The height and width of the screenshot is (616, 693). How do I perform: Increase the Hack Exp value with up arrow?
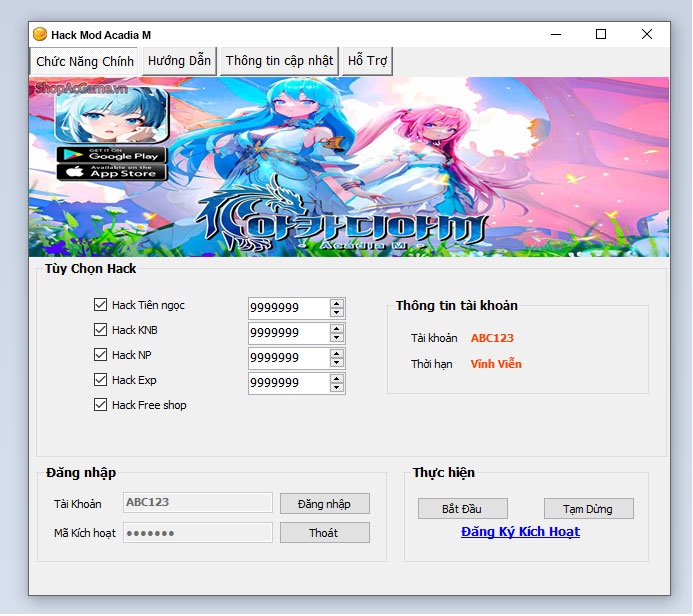click(337, 379)
